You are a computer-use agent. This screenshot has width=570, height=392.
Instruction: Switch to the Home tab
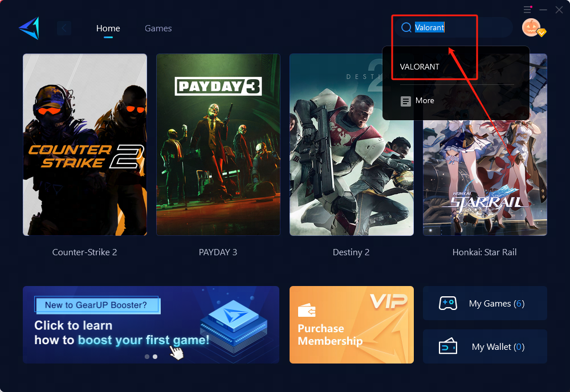[108, 28]
